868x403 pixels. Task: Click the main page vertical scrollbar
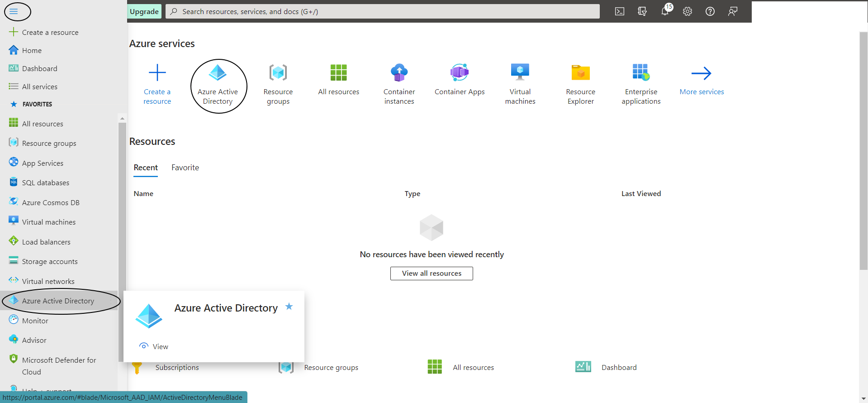point(863,151)
